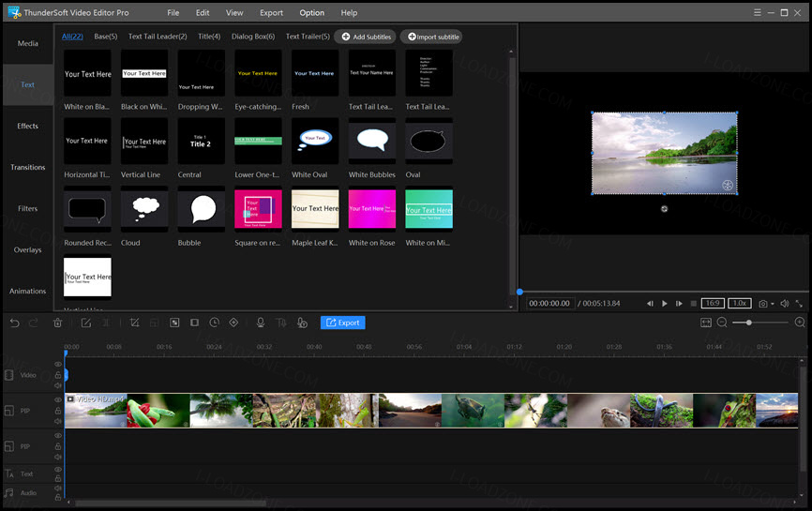This screenshot has height=511, width=812.
Task: Open the duration clock icon
Action: pyautogui.click(x=215, y=323)
